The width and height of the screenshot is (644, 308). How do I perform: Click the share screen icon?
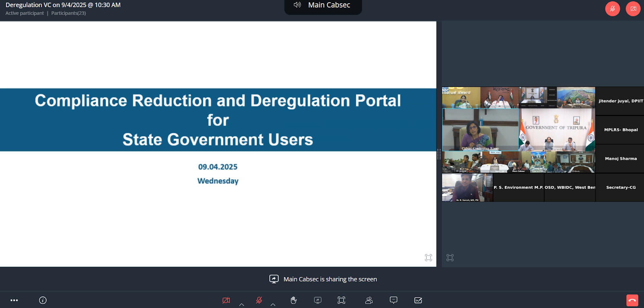click(x=318, y=300)
